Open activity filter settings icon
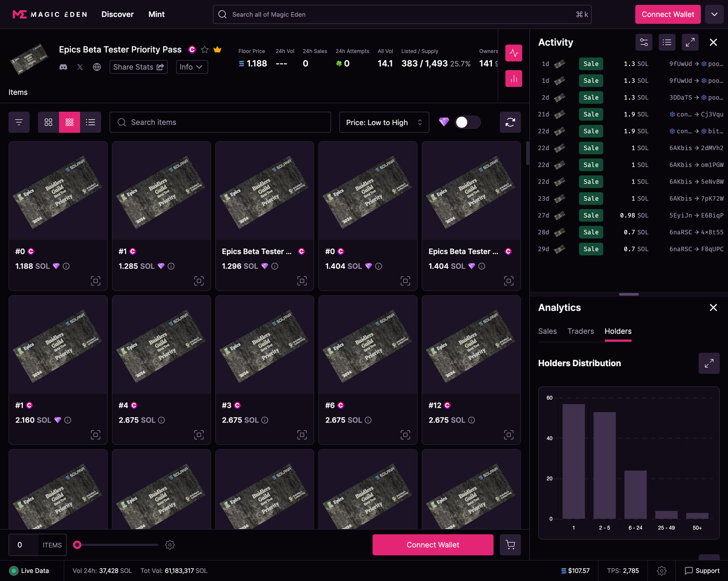 pos(644,42)
